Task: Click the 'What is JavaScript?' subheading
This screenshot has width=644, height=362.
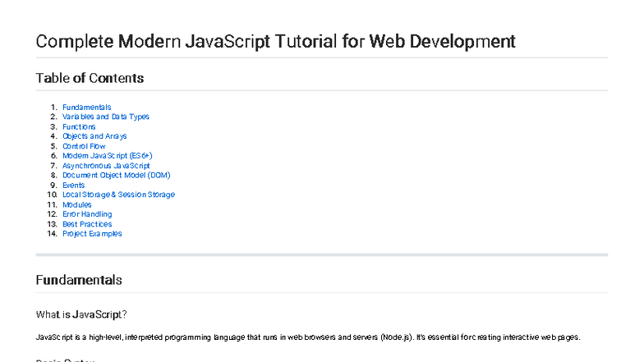Action: tap(81, 315)
